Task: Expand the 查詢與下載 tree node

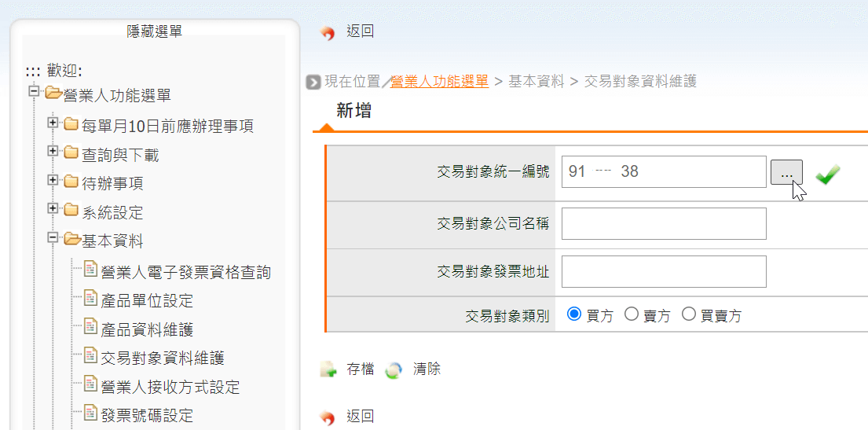Action: (53, 151)
